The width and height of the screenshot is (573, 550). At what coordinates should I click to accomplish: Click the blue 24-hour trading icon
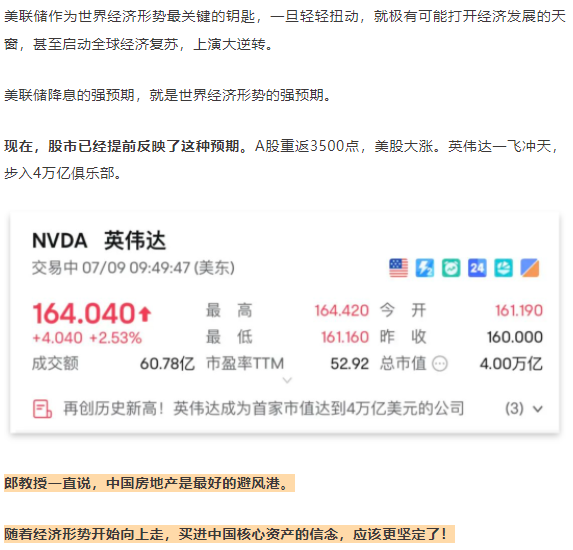click(477, 268)
